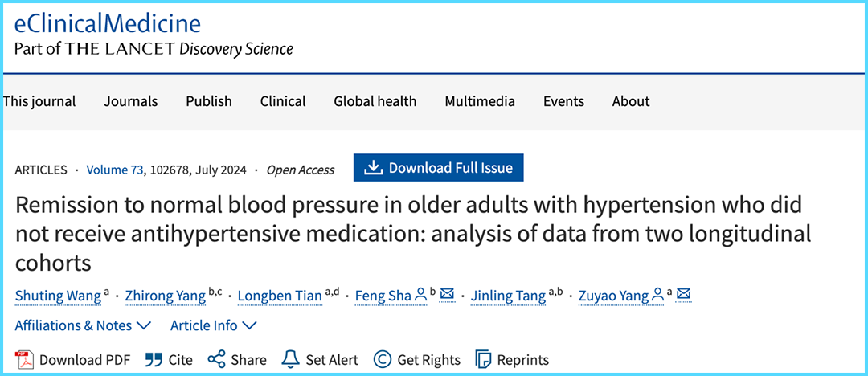The width and height of the screenshot is (868, 376).
Task: Click the bell Set Alert icon
Action: point(291,360)
